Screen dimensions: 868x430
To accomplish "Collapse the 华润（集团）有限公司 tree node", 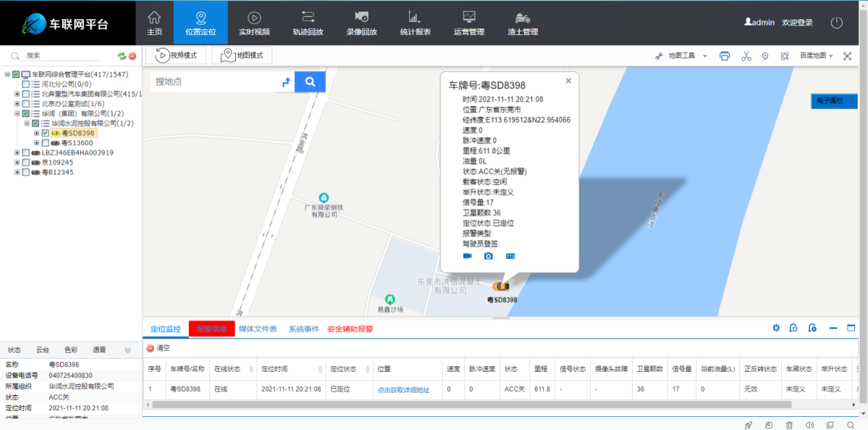I will pos(17,113).
